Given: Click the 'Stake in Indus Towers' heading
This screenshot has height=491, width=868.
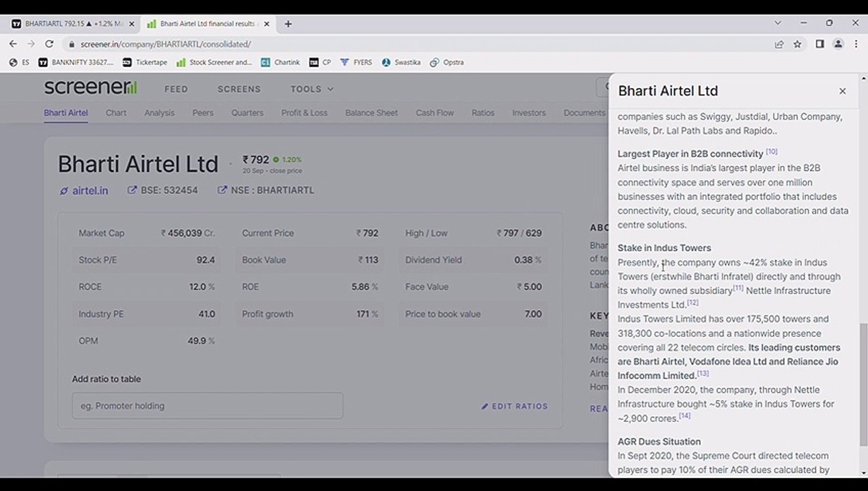Looking at the screenshot, I should 664,248.
